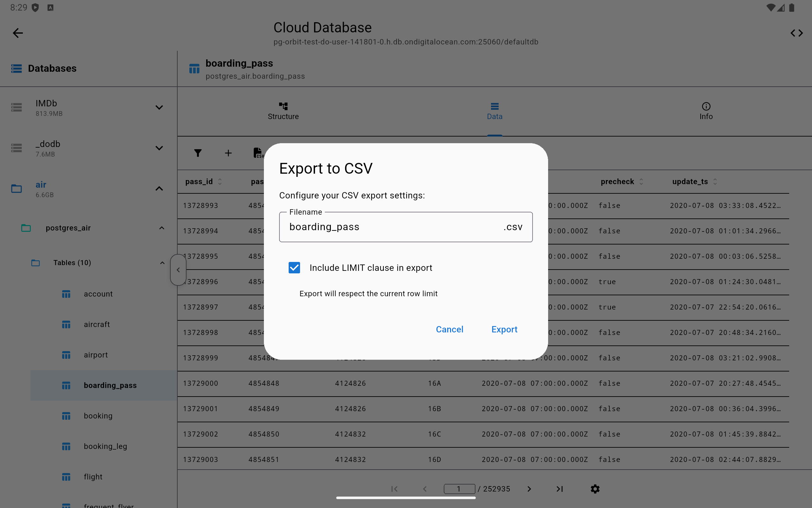Select the account table
This screenshot has width=812, height=508.
(98, 294)
